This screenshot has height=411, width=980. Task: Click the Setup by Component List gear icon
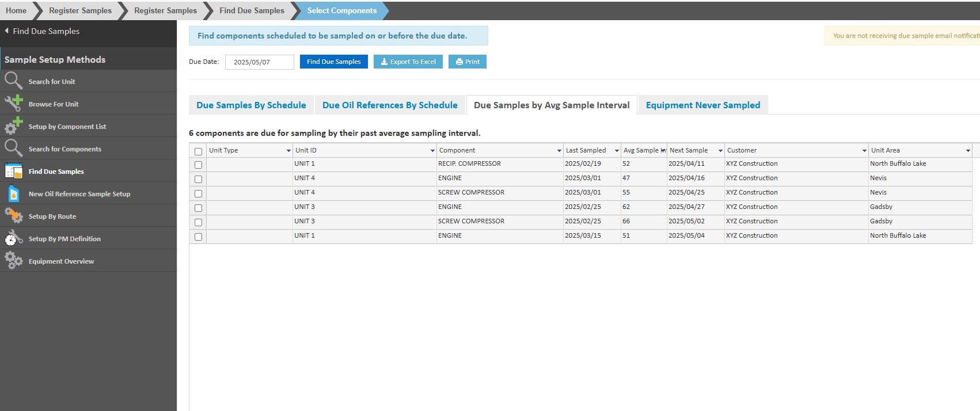pyautogui.click(x=13, y=126)
